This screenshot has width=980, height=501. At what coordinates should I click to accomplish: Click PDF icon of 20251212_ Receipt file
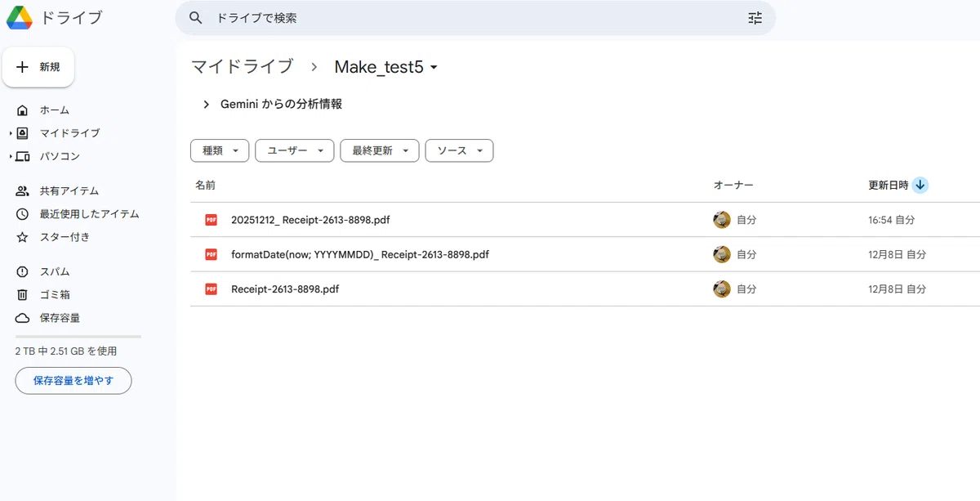point(212,220)
